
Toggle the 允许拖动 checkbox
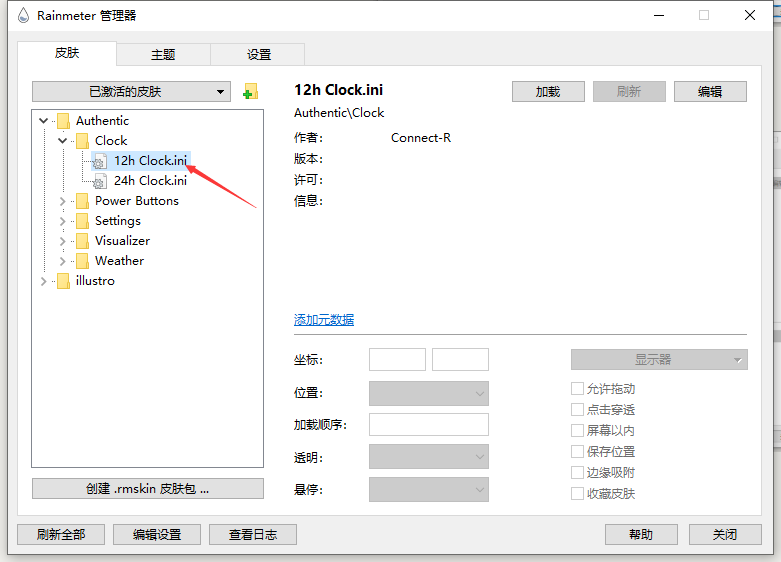[x=577, y=389]
